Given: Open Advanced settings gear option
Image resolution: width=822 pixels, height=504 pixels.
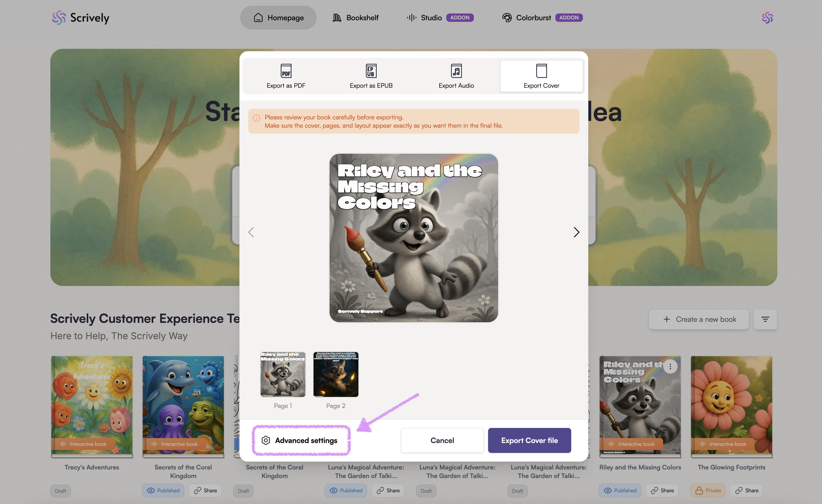Looking at the screenshot, I should (300, 440).
